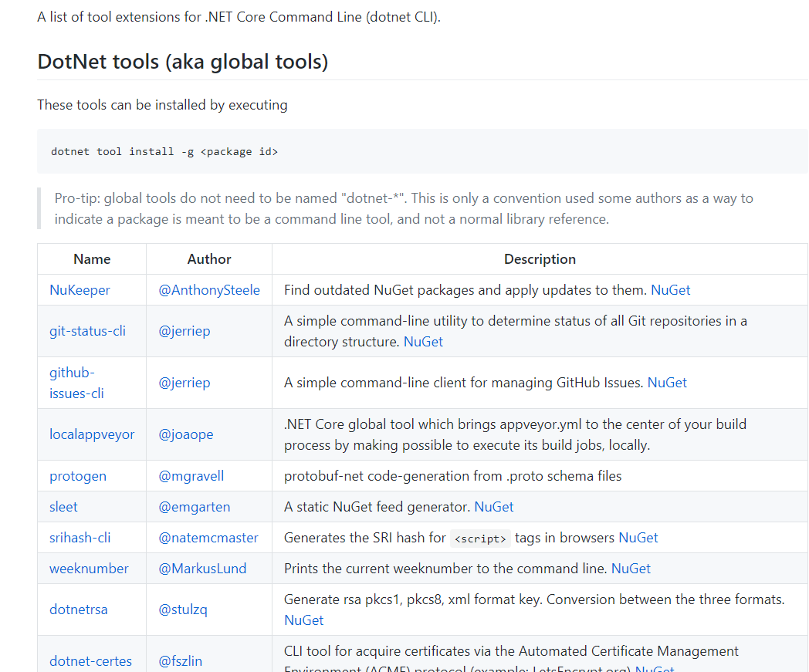The height and width of the screenshot is (672, 809).
Task: Open NuGet link for git-status-cli
Action: [x=423, y=341]
